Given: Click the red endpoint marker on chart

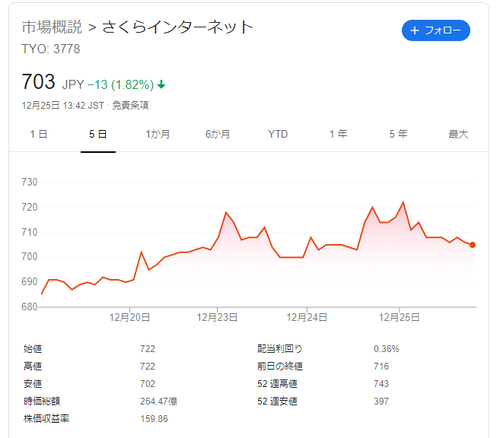Looking at the screenshot, I should (472, 245).
